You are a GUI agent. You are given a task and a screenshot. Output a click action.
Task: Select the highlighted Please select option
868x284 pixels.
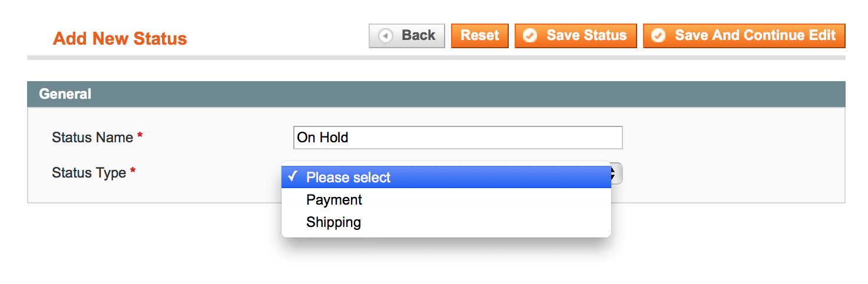[x=349, y=178]
